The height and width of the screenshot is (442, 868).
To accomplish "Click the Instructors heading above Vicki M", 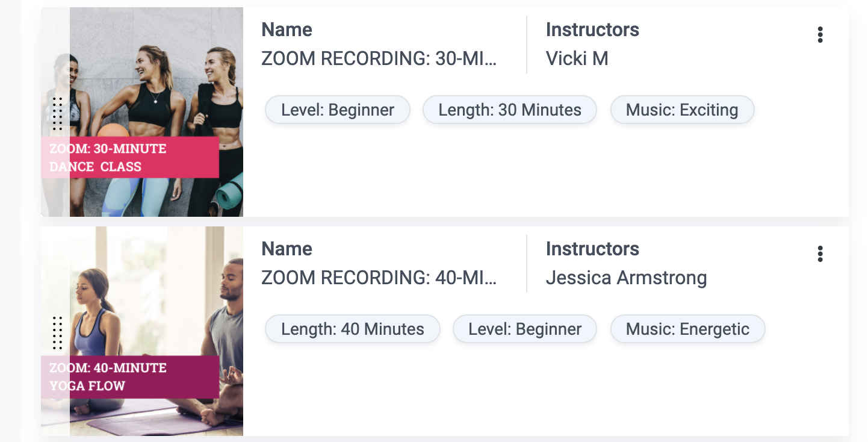I will (x=592, y=30).
